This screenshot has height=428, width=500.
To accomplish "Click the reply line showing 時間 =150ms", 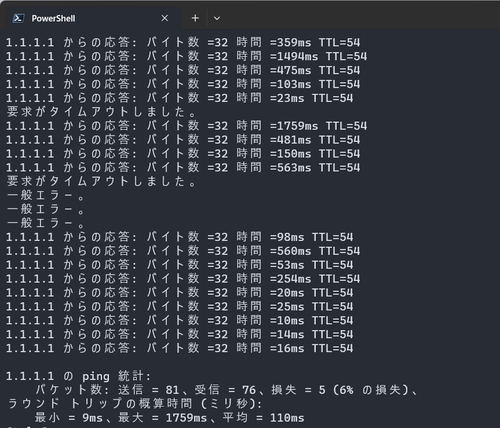I will point(183,154).
